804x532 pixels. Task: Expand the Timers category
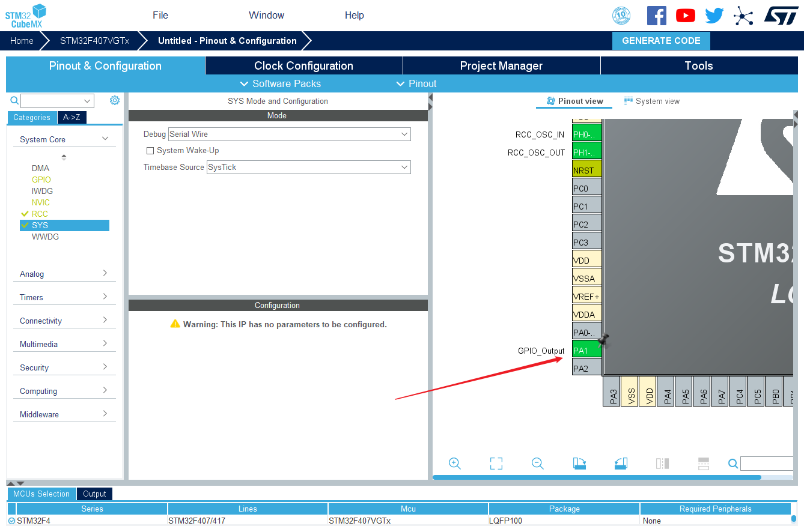(x=64, y=297)
